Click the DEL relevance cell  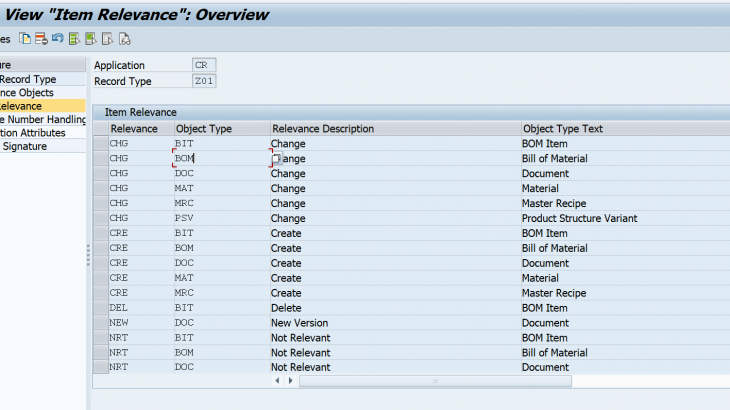pos(141,308)
